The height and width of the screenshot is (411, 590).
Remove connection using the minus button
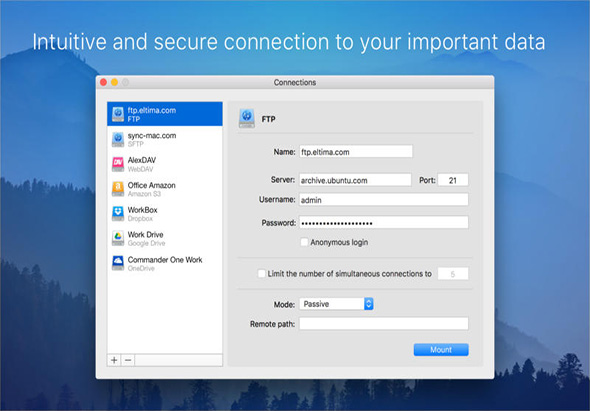128,360
